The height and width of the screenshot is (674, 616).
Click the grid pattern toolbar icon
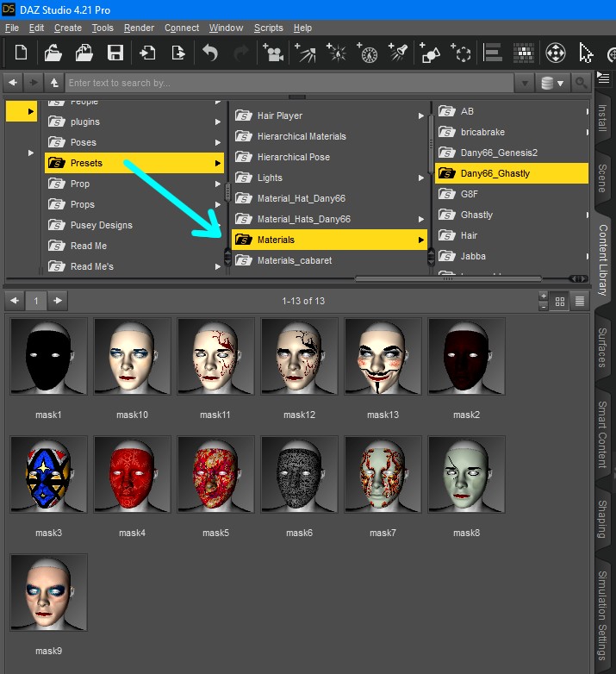524,53
